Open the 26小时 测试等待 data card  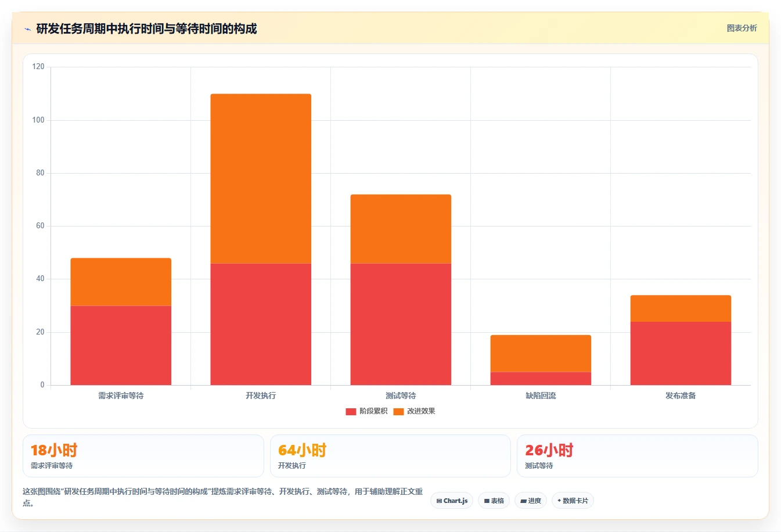coord(638,456)
